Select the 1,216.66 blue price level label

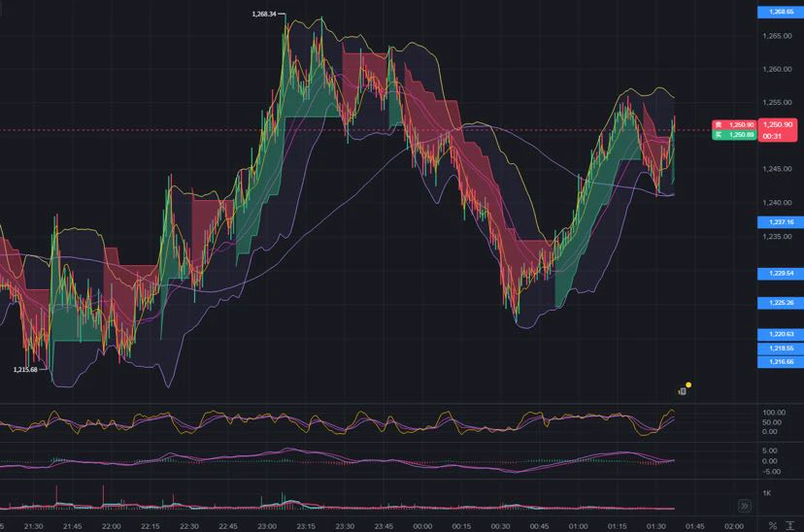(781, 362)
